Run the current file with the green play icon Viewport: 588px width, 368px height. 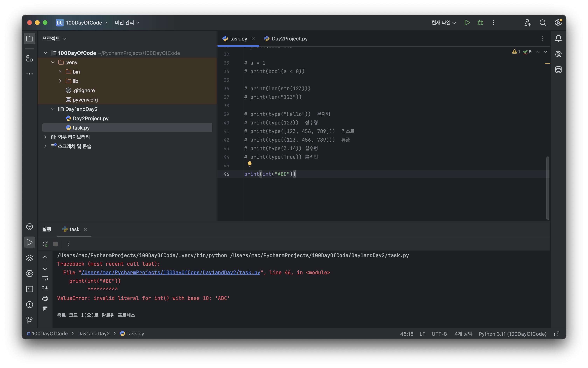pos(467,23)
